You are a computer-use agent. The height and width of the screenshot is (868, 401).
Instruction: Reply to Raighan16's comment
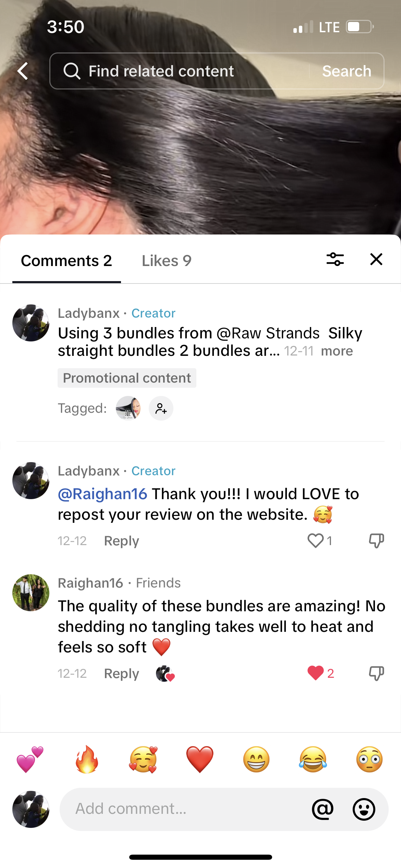coord(121,674)
